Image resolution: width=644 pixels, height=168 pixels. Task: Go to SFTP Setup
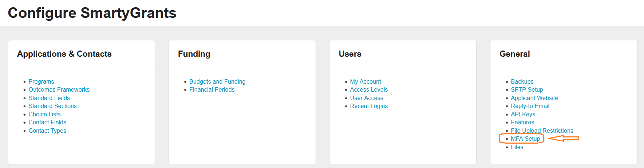click(x=527, y=89)
